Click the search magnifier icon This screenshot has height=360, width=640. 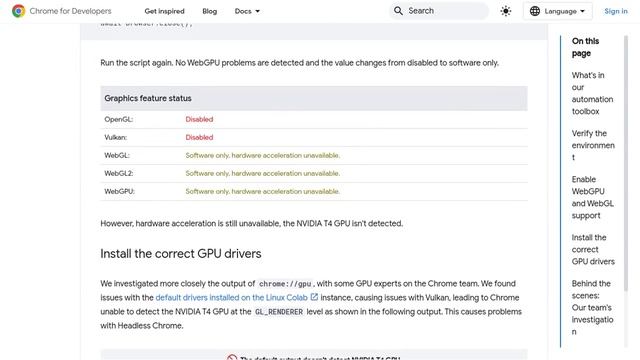coord(398,11)
